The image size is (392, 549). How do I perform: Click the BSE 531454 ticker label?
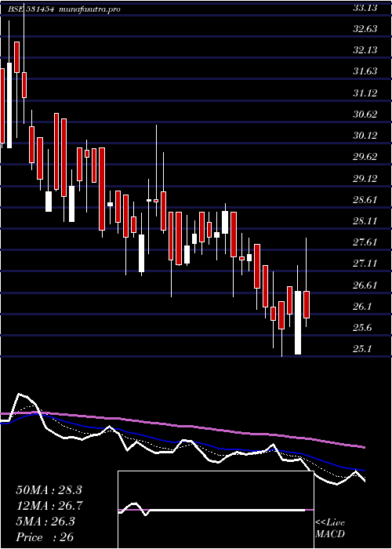31,9
